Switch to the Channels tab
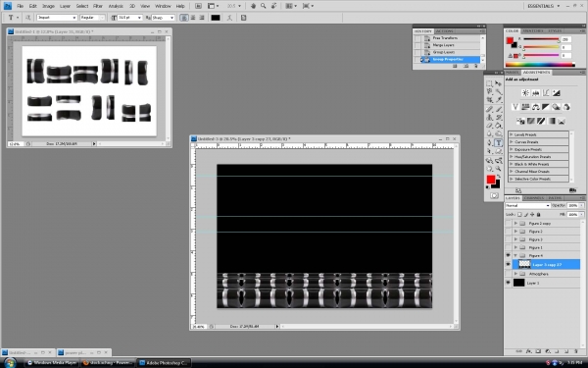Image resolution: width=588 pixels, height=368 pixels. point(534,198)
